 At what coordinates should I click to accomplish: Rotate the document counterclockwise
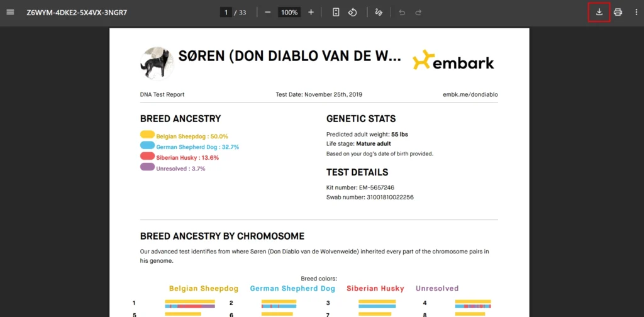(x=353, y=13)
